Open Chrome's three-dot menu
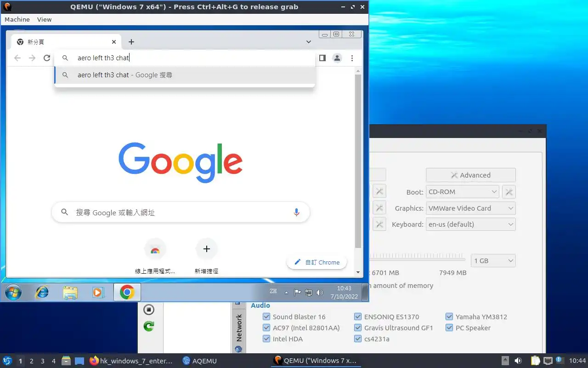 click(x=352, y=58)
